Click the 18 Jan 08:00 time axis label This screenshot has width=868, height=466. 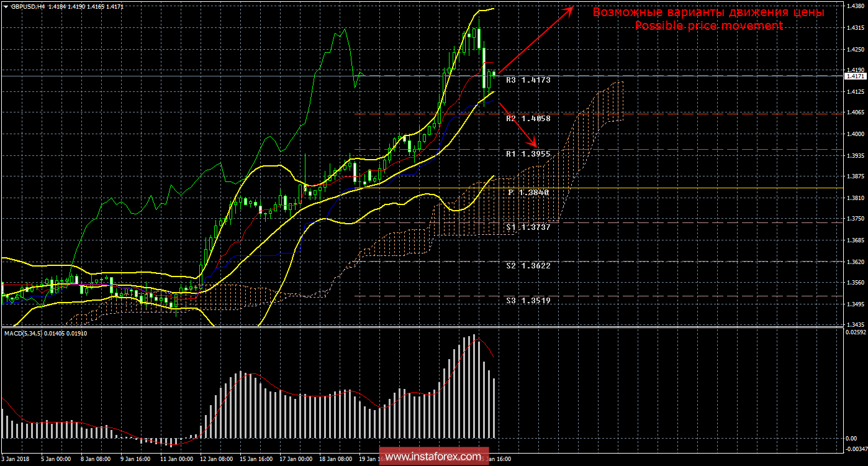click(336, 459)
